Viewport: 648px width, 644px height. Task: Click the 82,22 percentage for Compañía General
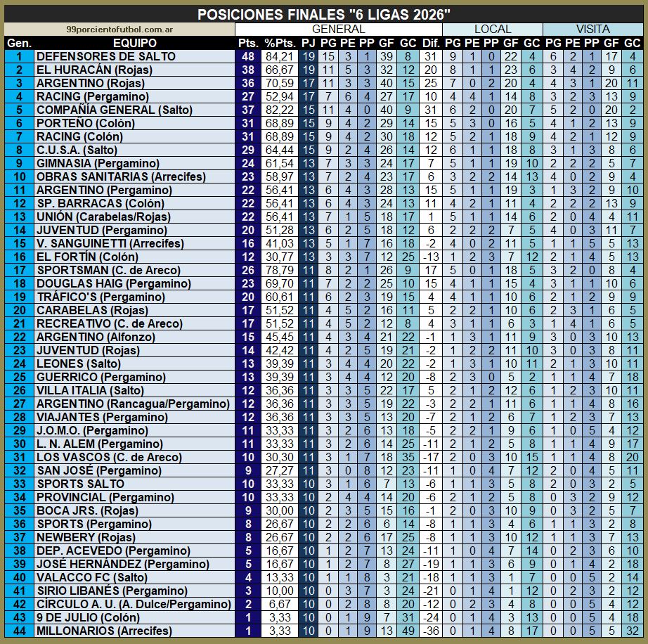[x=280, y=110]
